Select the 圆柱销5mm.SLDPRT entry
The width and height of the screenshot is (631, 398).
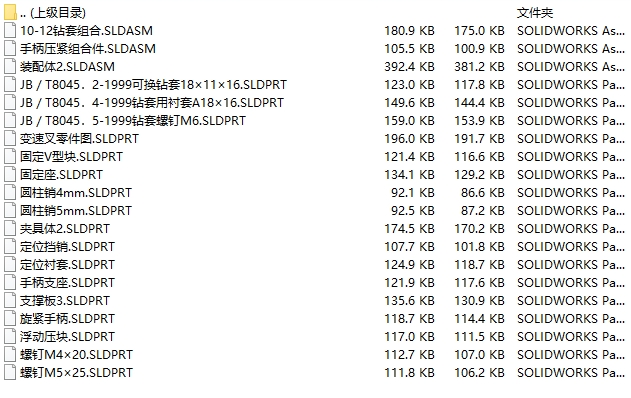click(76, 210)
